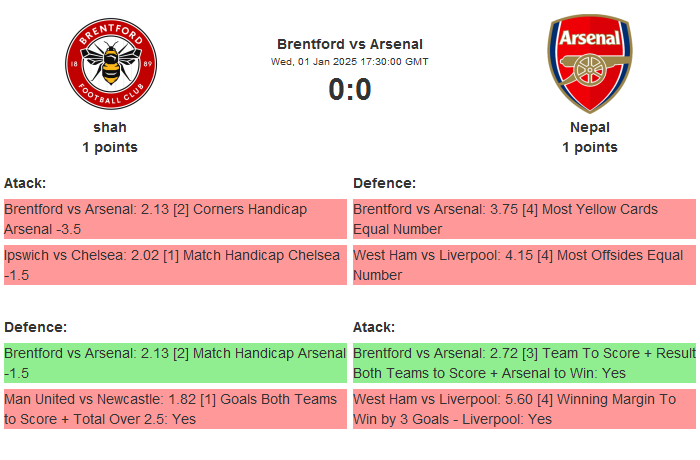Click the Brentford vs Arsenal match title
This screenshot has width=700, height=460.
point(350,44)
